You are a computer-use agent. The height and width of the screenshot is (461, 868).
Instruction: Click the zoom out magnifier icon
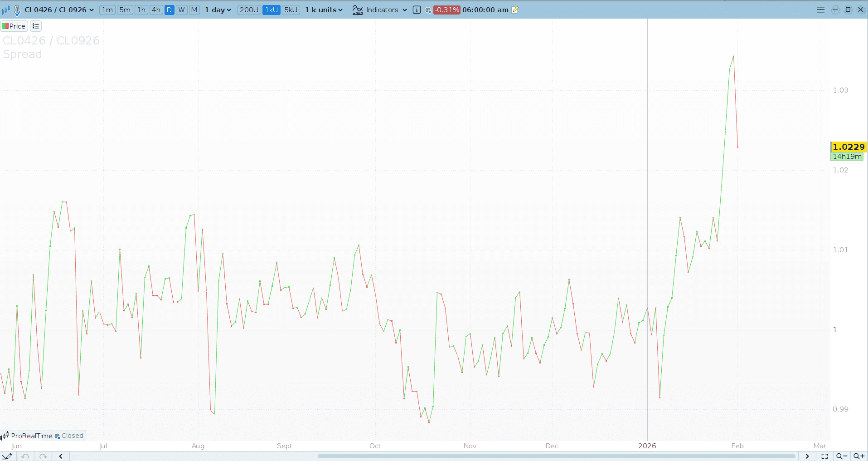tap(842, 456)
